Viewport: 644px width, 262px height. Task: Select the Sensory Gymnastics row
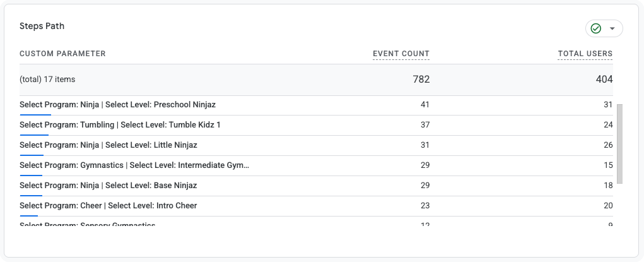pyautogui.click(x=316, y=222)
